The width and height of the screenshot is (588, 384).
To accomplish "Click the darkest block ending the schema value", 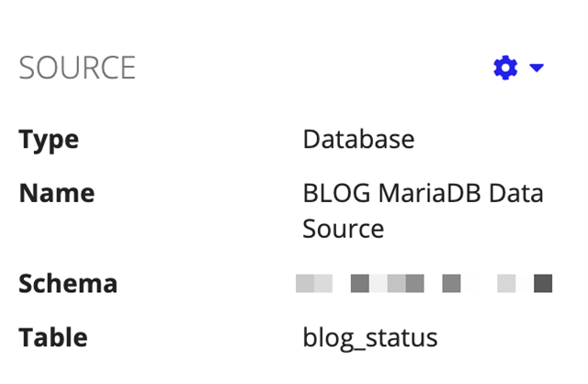I will [543, 283].
